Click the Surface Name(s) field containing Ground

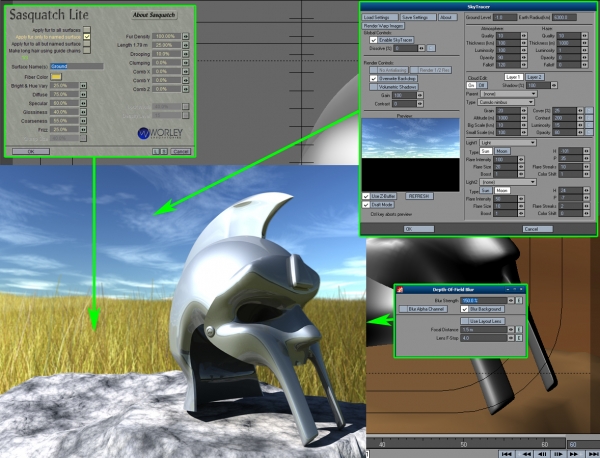(77, 66)
